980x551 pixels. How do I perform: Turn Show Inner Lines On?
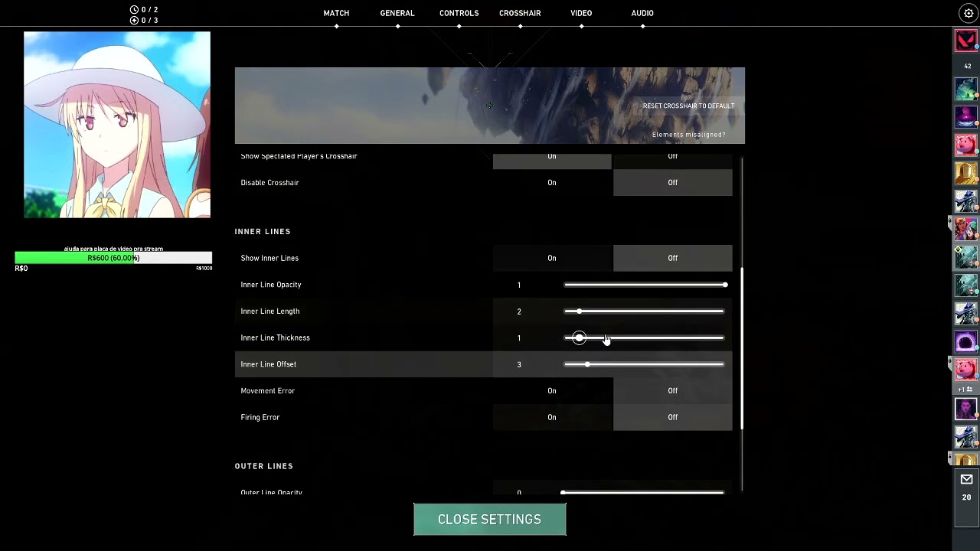[552, 258]
